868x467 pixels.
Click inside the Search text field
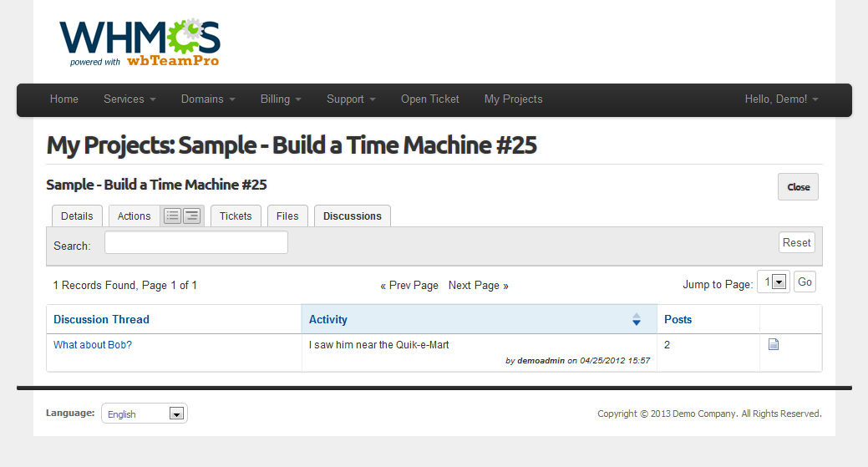(195, 243)
